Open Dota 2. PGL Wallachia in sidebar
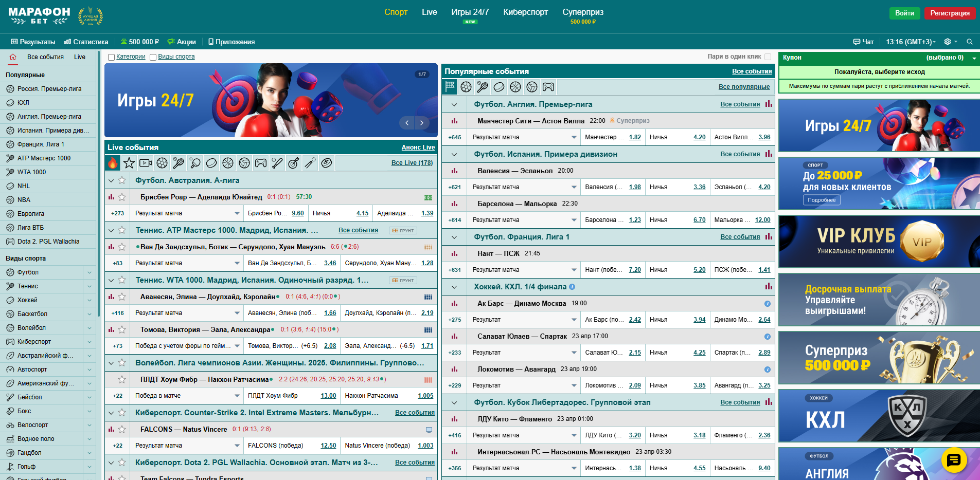This screenshot has width=980, height=480. click(x=48, y=242)
